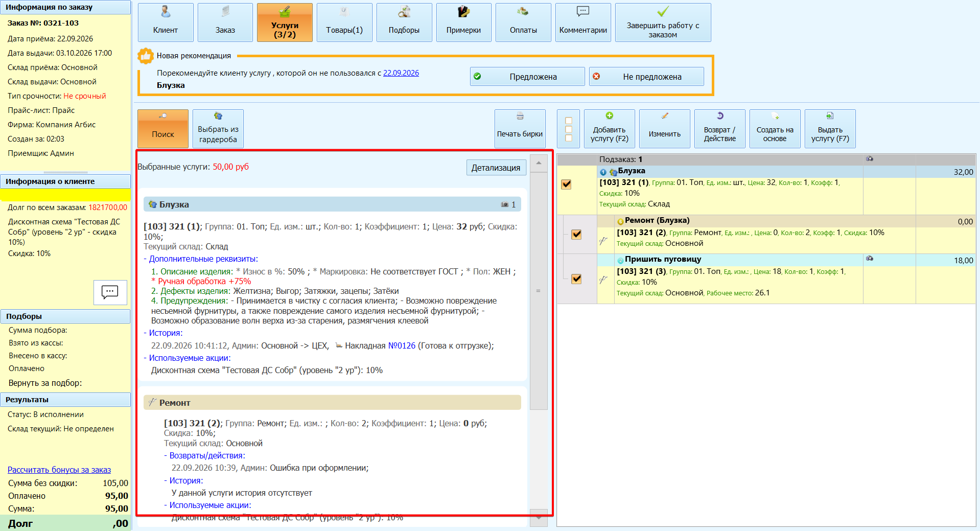Screen dimensions: 980x531
Task: Click Рассчитать бонусы за заказ link
Action: pos(59,470)
